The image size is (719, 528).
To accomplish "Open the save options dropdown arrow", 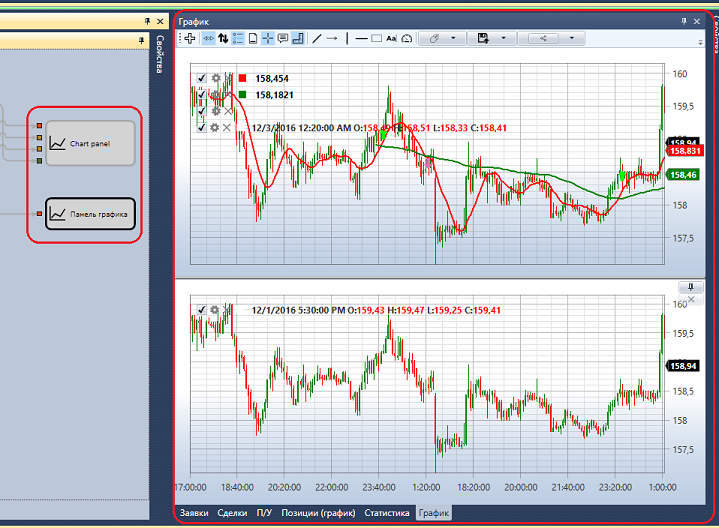I will pyautogui.click(x=503, y=38).
